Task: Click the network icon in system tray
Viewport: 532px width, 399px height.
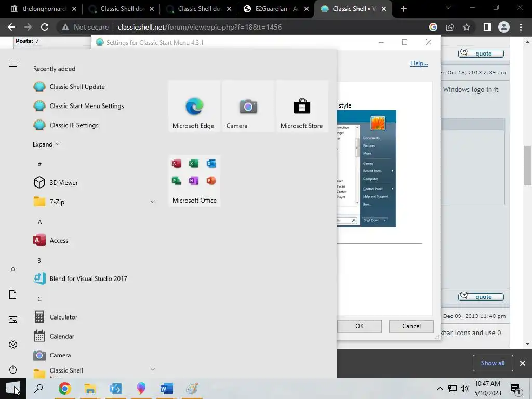Action: click(x=453, y=389)
